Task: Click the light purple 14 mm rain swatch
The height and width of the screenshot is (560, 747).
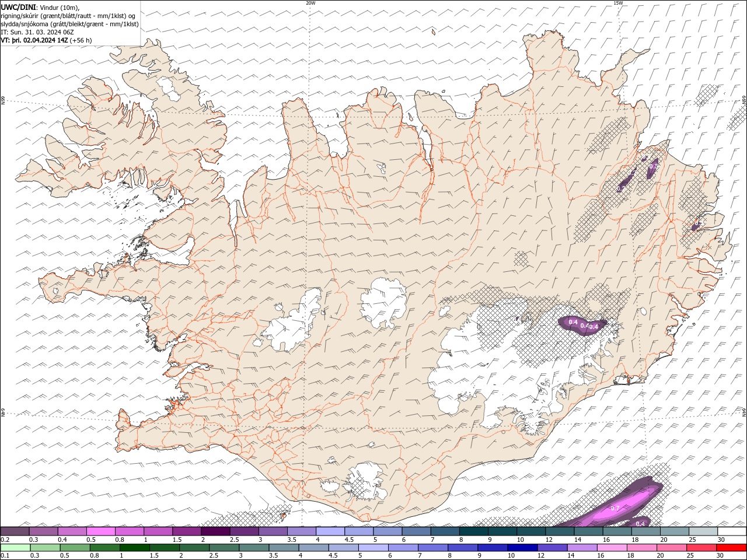Action: click(582, 547)
